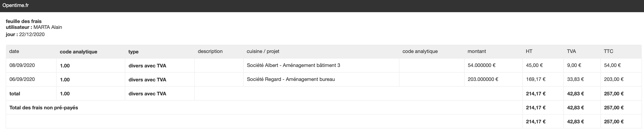Click the 33,83 € TVA value
Image resolution: width=644 pixels, height=133 pixels.
[575, 79]
